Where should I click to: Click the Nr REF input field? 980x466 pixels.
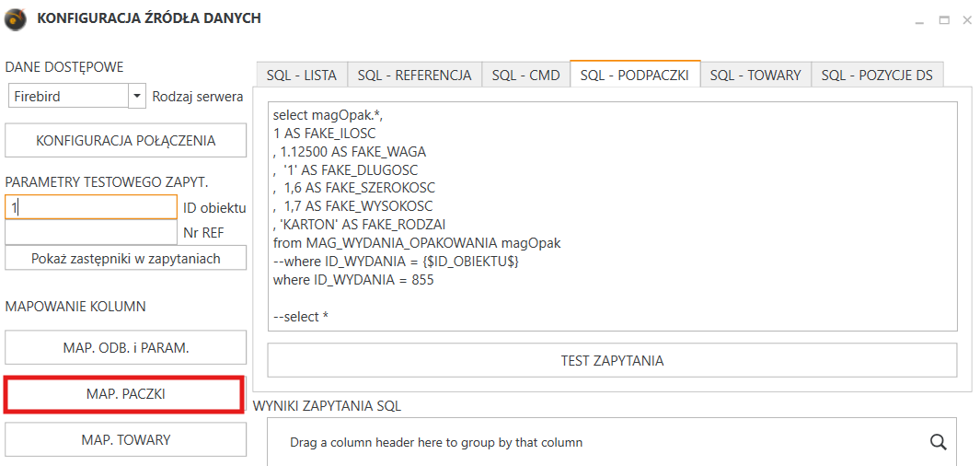pos(91,233)
